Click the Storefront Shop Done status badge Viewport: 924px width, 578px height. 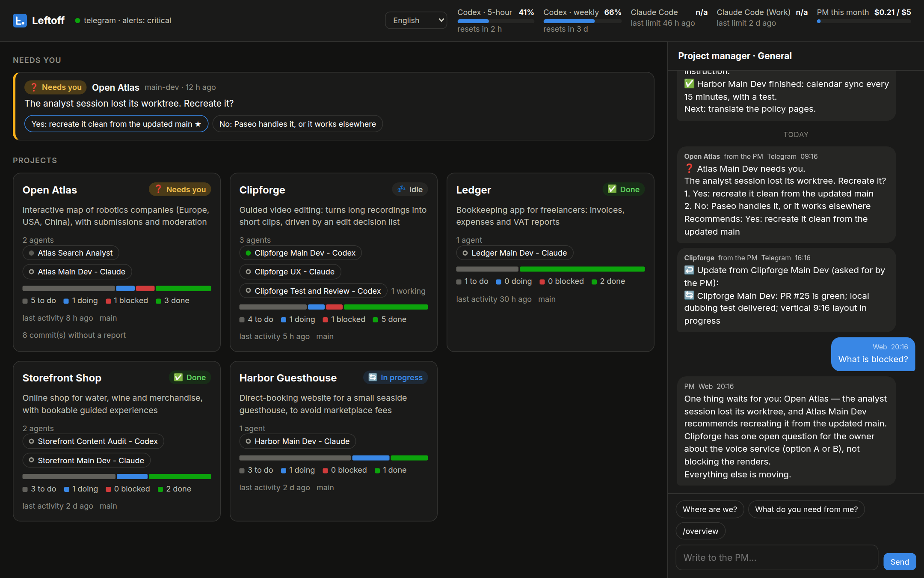[x=190, y=377]
